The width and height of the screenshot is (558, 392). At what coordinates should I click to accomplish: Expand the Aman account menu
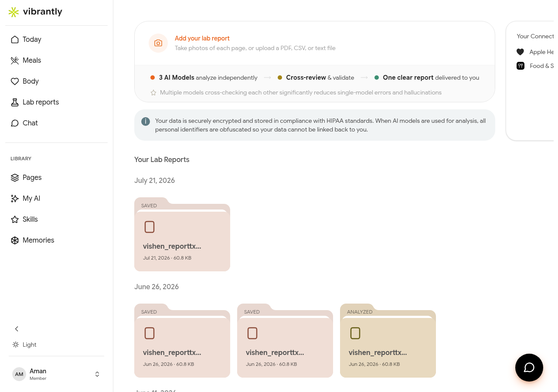point(56,374)
